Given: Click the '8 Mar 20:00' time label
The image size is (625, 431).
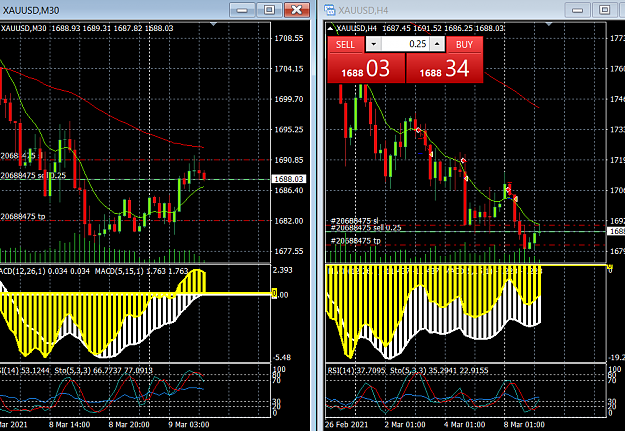Looking at the screenshot, I should tap(129, 424).
